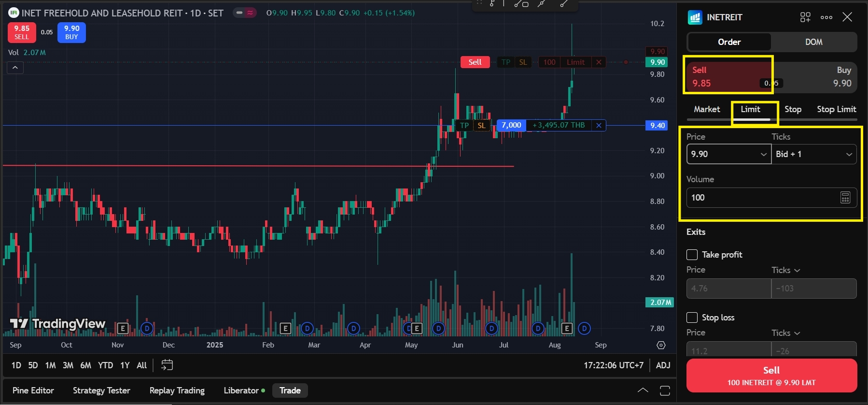The width and height of the screenshot is (868, 405).
Task: Select the Market order type
Action: pyautogui.click(x=707, y=109)
